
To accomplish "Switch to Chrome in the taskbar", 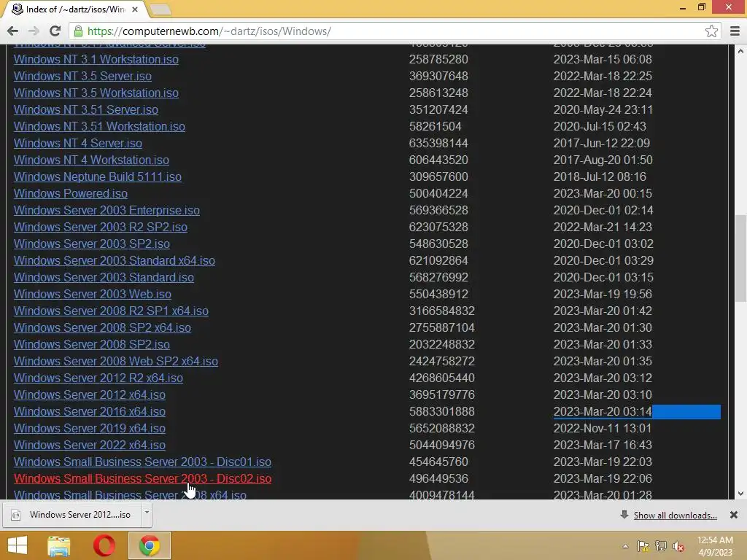I will click(149, 545).
